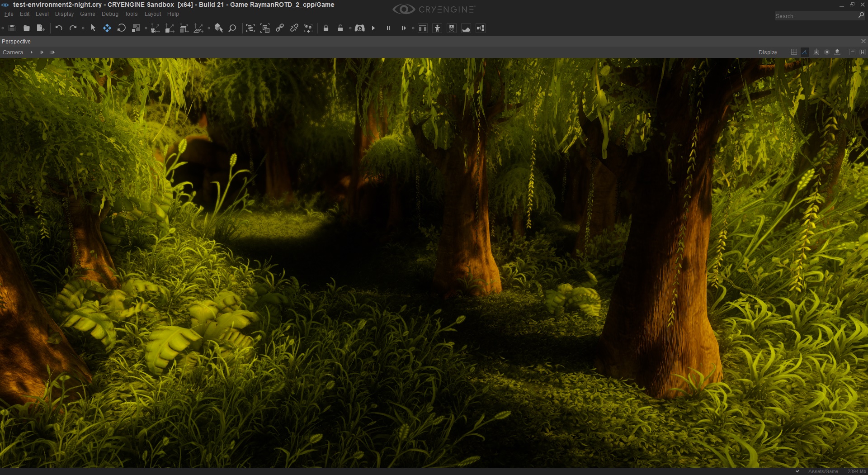868x475 pixels.
Task: Click the first camera speed arrow
Action: tap(31, 52)
